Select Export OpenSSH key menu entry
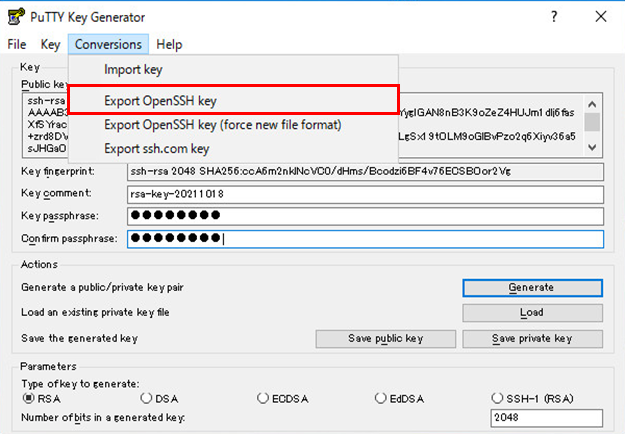This screenshot has height=434, width=625. click(233, 100)
